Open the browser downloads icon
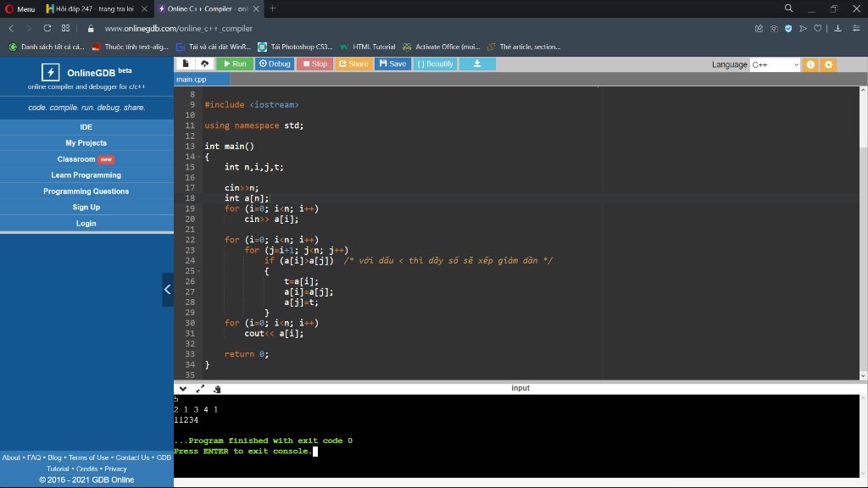 838,28
